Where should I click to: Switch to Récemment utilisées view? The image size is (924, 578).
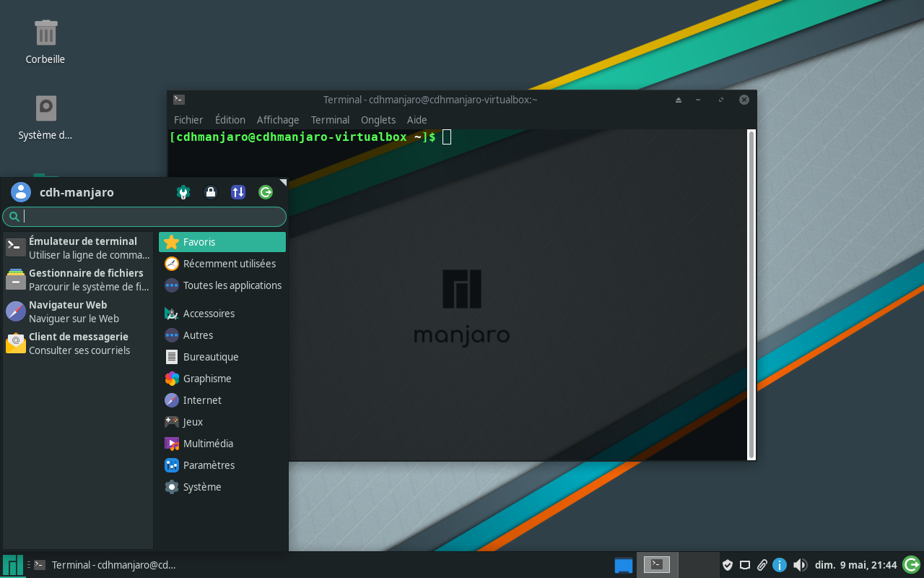point(229,263)
